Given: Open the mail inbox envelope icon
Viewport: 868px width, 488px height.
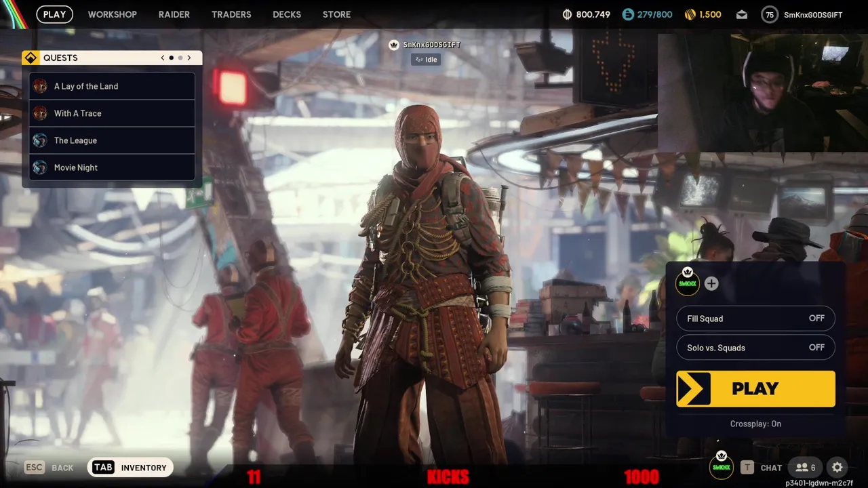Looking at the screenshot, I should pyautogui.click(x=742, y=14).
